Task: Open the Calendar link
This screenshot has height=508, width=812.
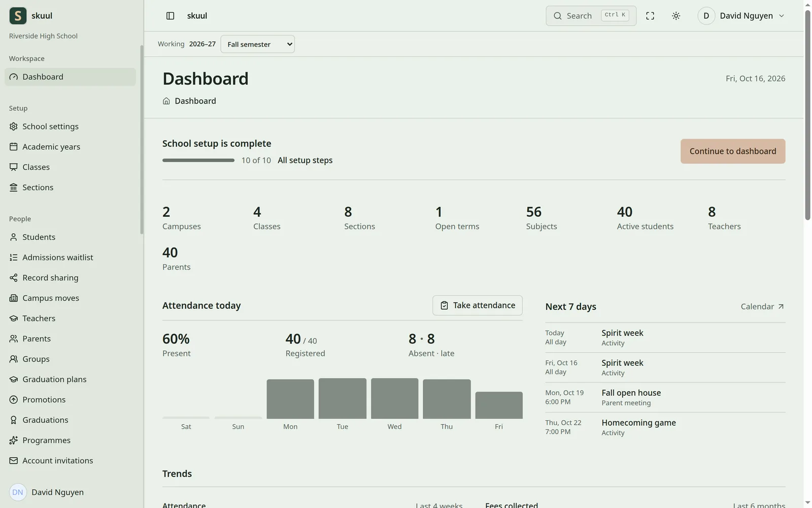Action: coord(762,306)
